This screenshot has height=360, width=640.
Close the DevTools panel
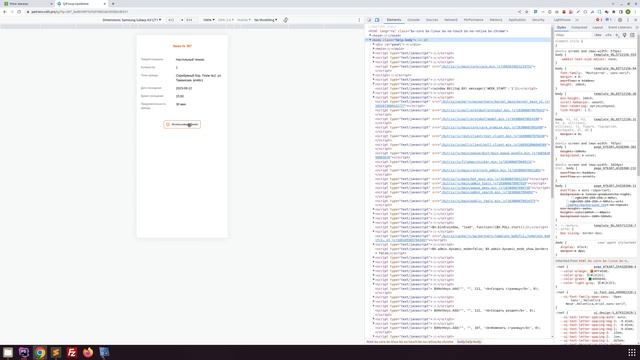[635, 20]
